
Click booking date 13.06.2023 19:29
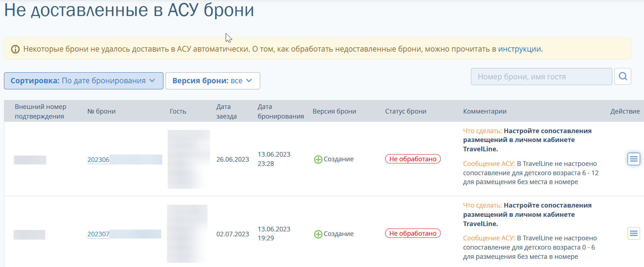274,234
